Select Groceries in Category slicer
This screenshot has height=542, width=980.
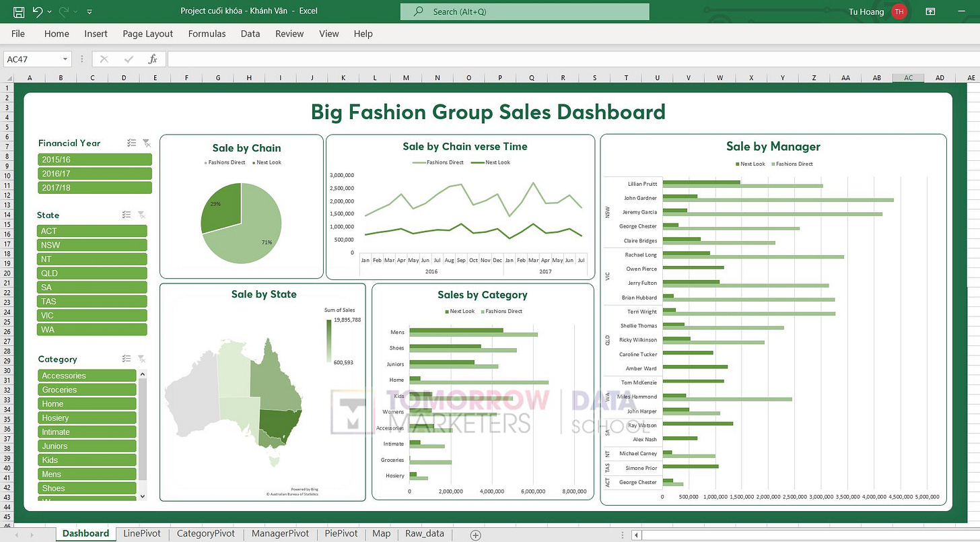(x=87, y=390)
